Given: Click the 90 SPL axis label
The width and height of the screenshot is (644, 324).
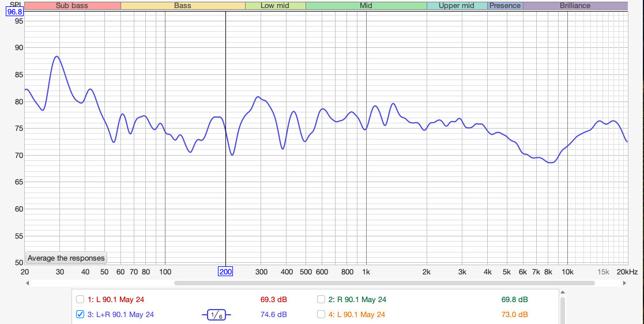Looking at the screenshot, I should pyautogui.click(x=19, y=48).
